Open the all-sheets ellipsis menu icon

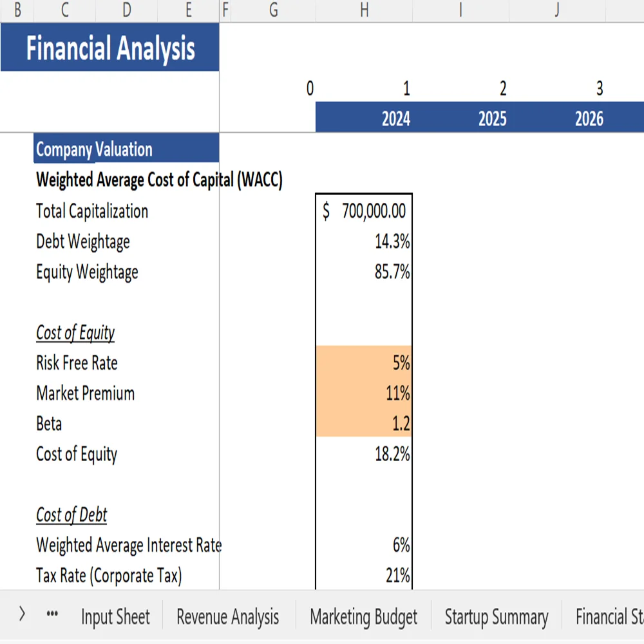tap(52, 616)
